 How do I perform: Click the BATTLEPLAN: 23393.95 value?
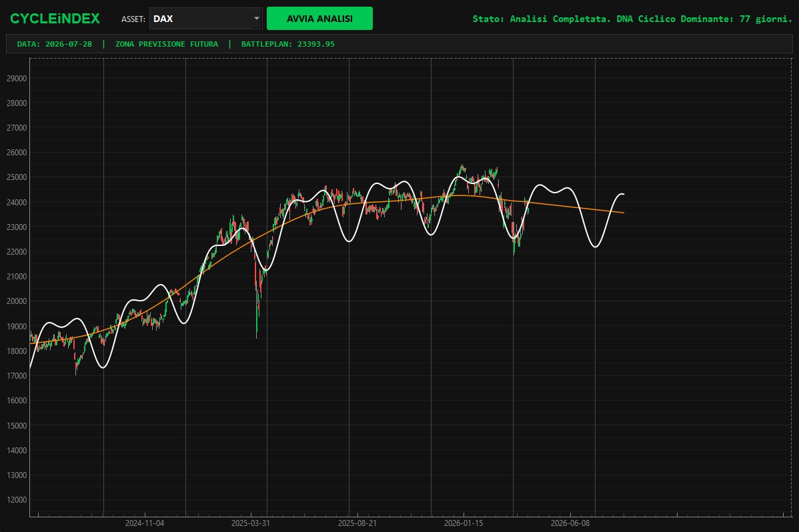point(288,44)
